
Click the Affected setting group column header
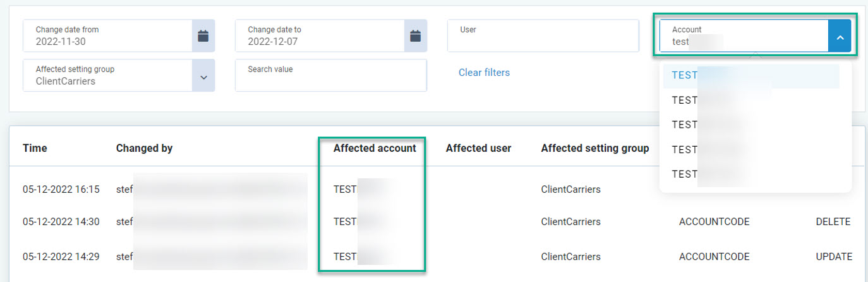(x=594, y=148)
